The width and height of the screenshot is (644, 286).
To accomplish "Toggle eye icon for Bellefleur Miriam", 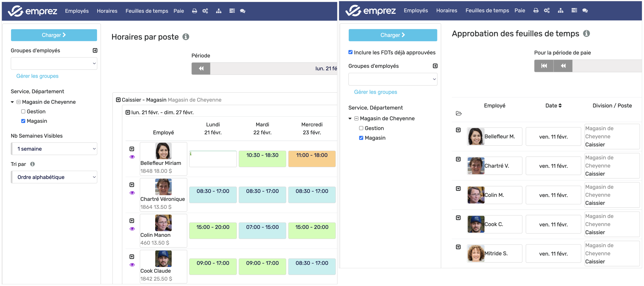I will (132, 157).
